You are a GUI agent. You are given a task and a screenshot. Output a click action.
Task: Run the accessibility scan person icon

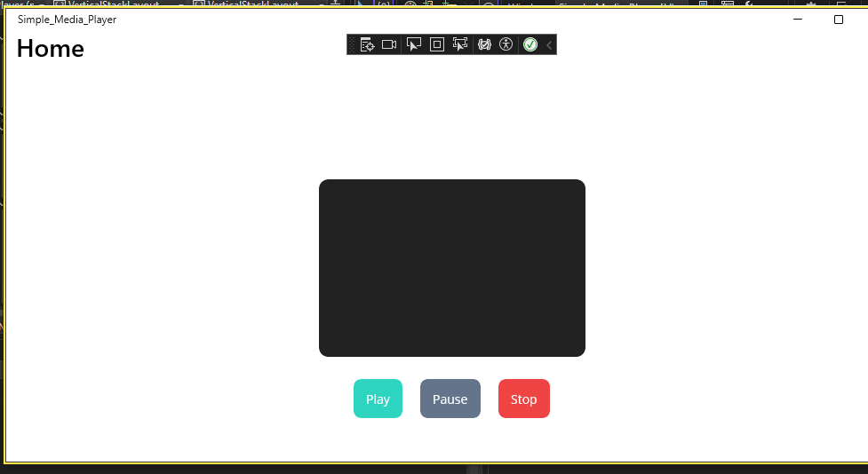[506, 44]
